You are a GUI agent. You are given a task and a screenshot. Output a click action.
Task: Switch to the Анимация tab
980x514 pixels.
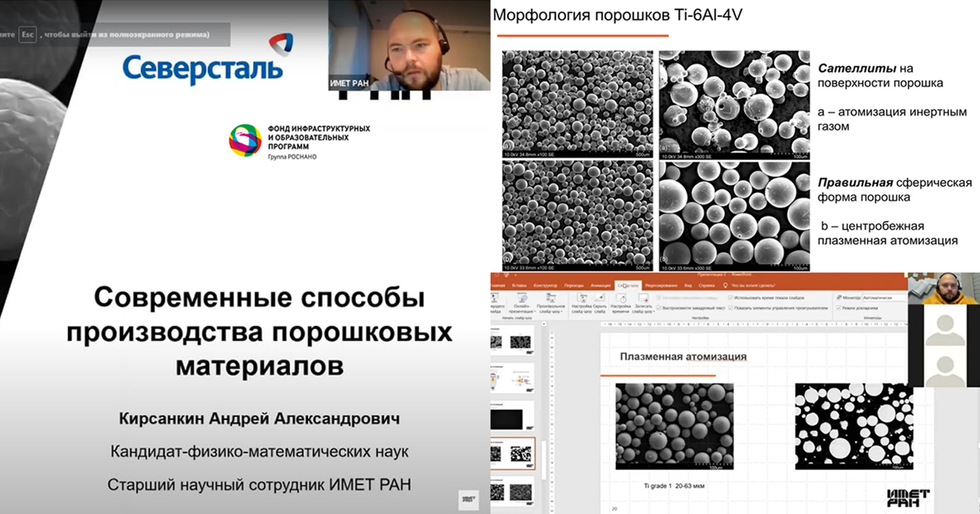tap(599, 286)
